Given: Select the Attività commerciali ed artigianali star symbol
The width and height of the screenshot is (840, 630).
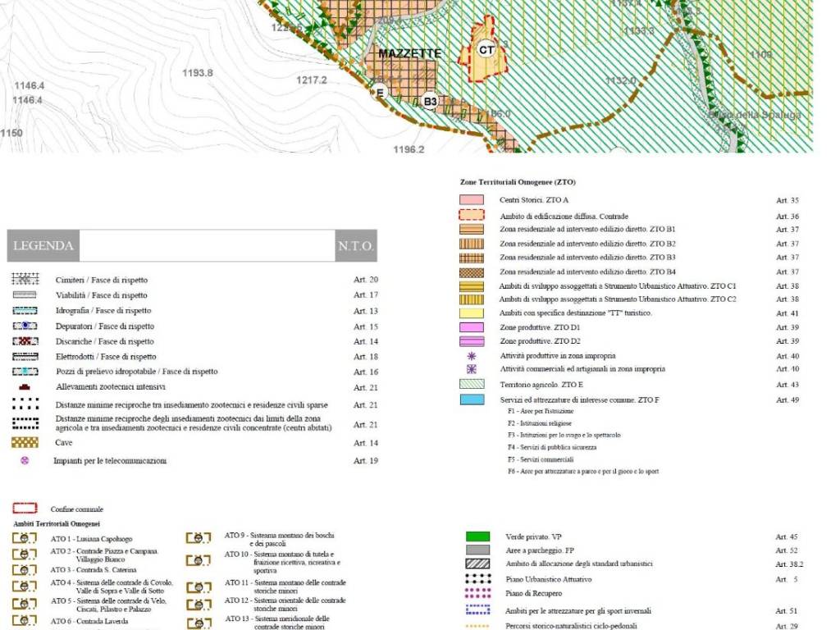Looking at the screenshot, I should point(472,369).
